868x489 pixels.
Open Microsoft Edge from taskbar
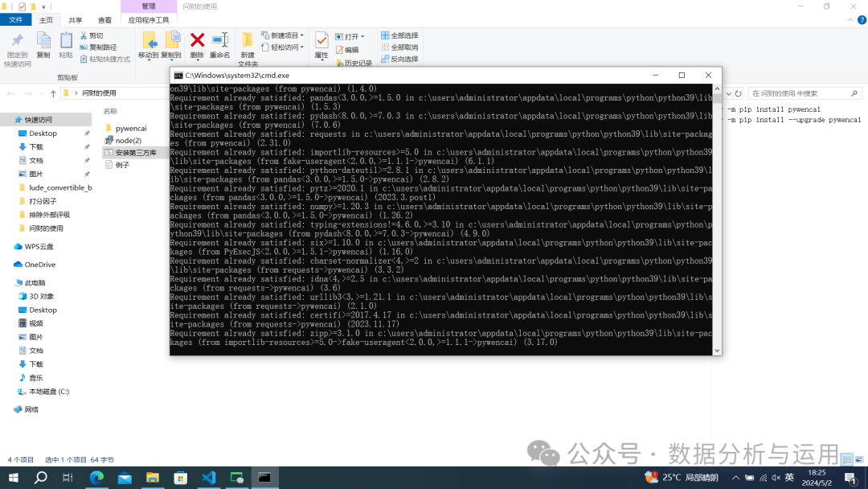(x=97, y=478)
